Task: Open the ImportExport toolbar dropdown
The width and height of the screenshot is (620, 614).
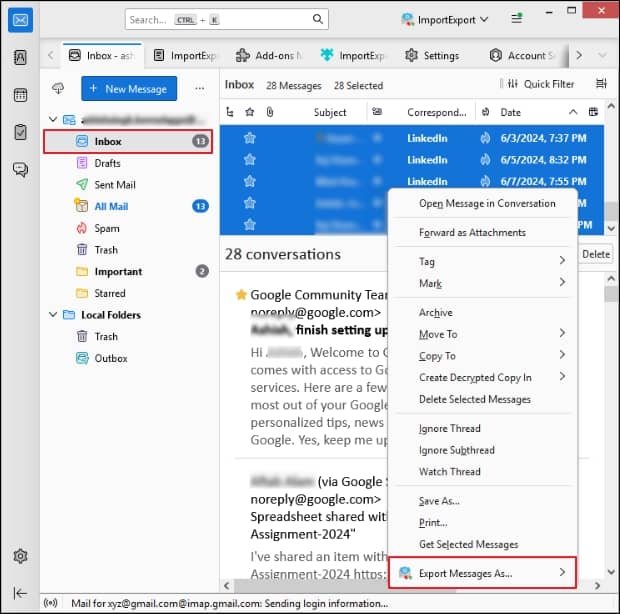Action: (445, 19)
